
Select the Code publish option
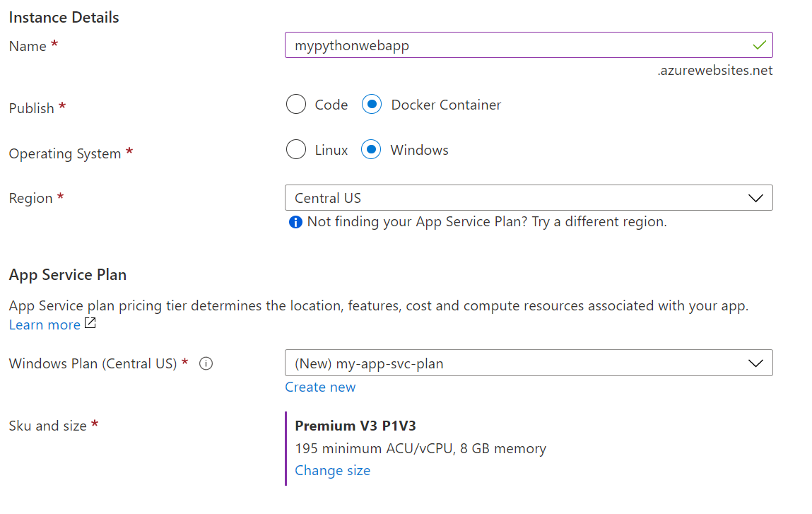tap(296, 104)
